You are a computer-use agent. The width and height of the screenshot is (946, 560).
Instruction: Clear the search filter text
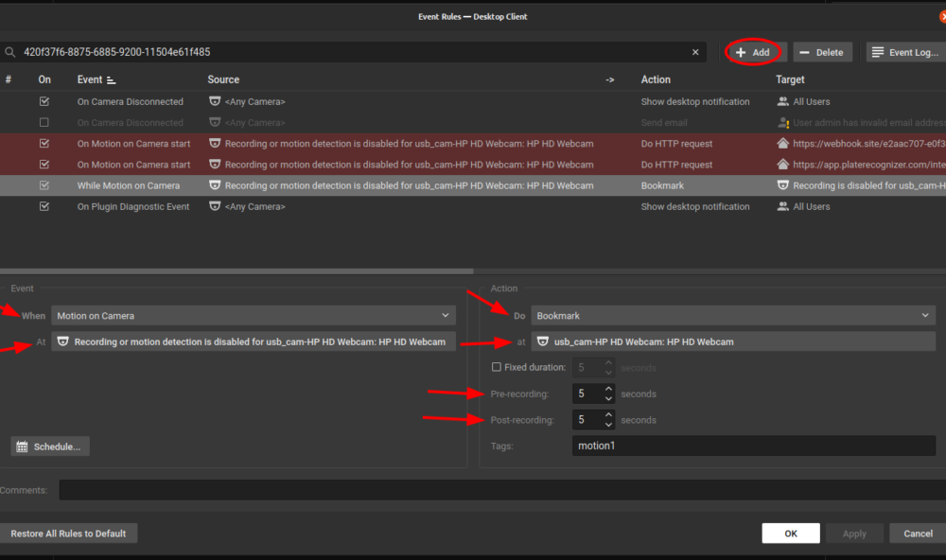tap(695, 53)
